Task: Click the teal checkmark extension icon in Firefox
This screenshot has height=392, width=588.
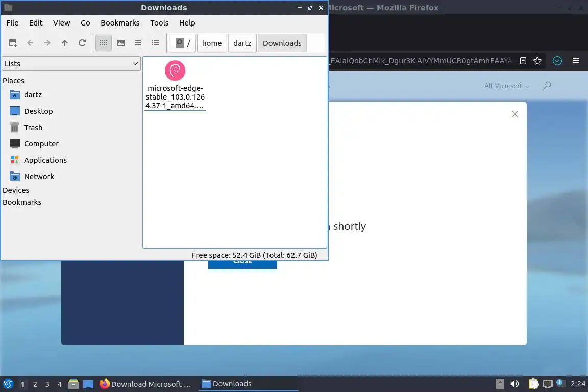Action: coord(557,61)
